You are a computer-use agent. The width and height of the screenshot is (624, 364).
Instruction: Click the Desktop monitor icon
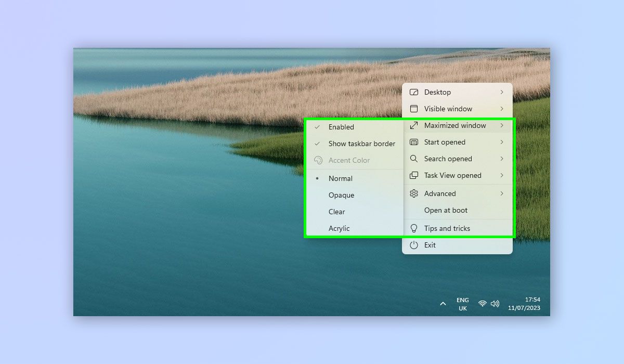coord(414,92)
